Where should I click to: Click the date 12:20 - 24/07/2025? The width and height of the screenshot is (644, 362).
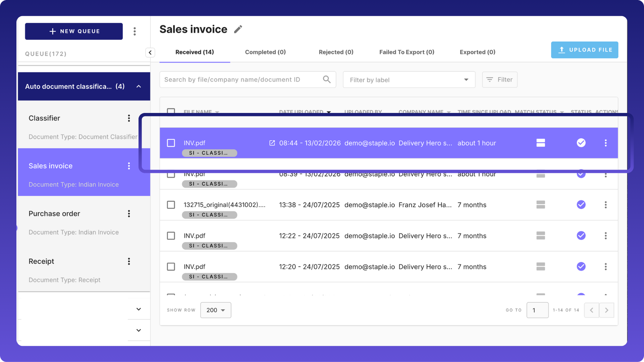(x=309, y=267)
